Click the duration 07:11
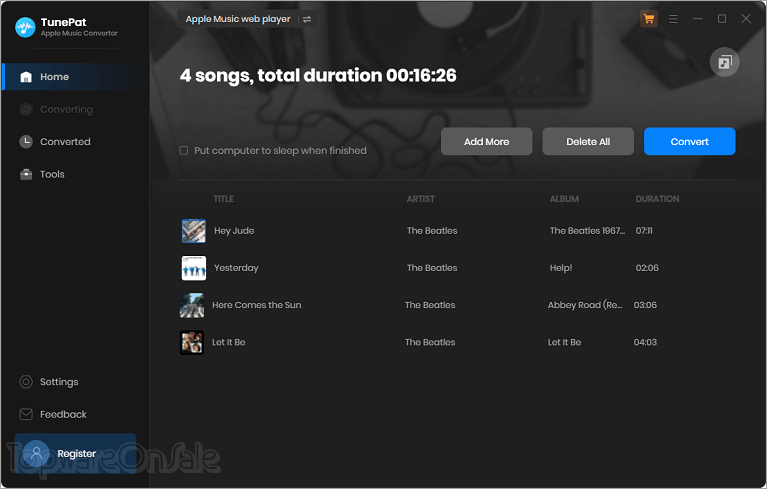The height and width of the screenshot is (489, 767). point(644,231)
